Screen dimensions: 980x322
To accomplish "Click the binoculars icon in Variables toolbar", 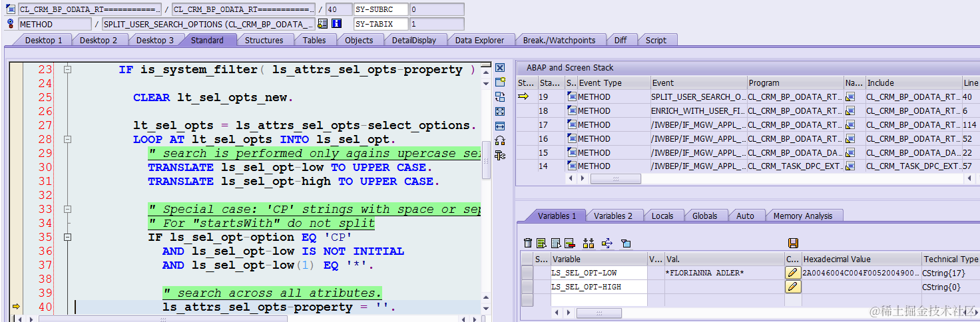I will point(588,243).
